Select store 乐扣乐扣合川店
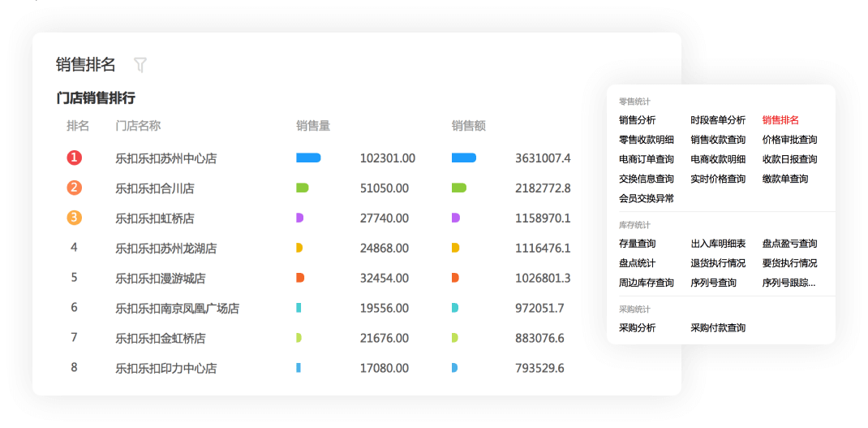 point(154,188)
